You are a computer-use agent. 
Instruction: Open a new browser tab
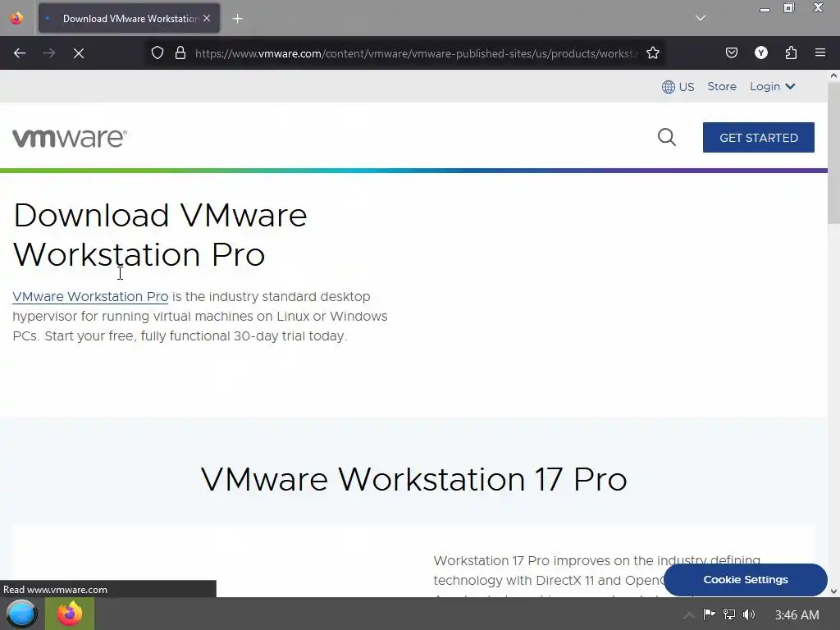coord(237,19)
